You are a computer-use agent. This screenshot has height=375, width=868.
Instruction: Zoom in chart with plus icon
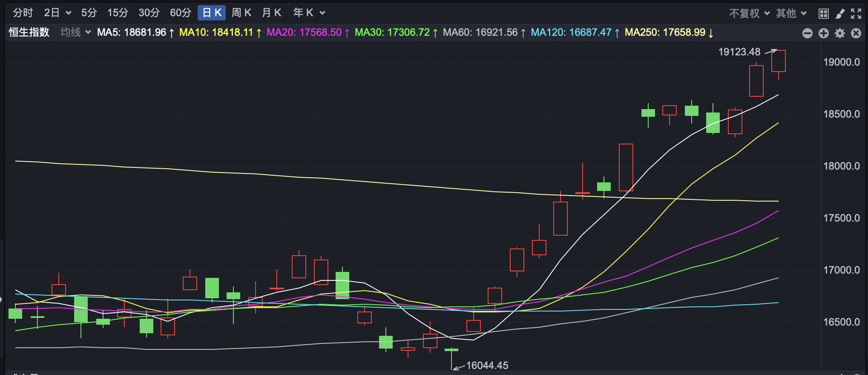click(824, 33)
